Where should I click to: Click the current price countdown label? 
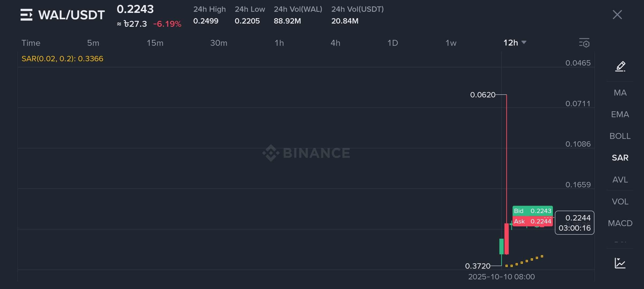click(x=574, y=223)
